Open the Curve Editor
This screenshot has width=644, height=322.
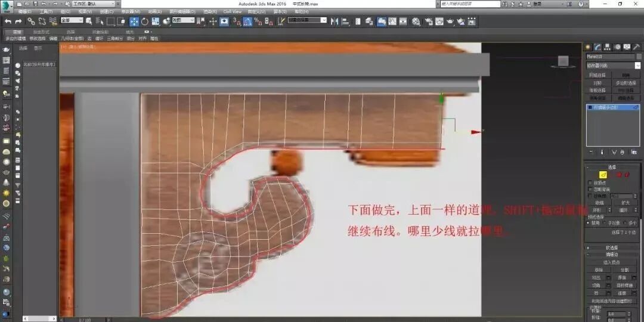coord(392,21)
